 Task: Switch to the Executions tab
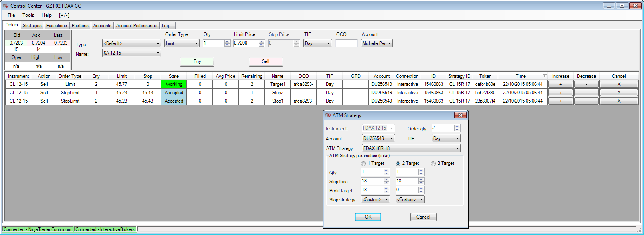[x=57, y=26]
